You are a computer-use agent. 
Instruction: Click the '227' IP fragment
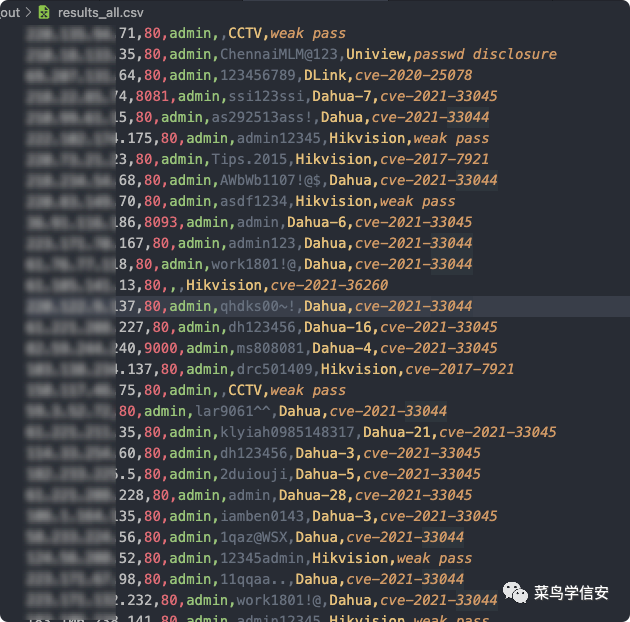tap(131, 327)
